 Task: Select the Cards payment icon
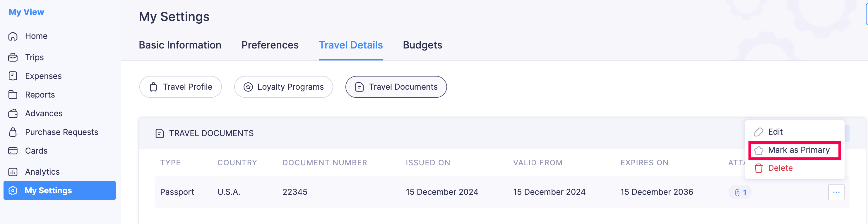(13, 151)
